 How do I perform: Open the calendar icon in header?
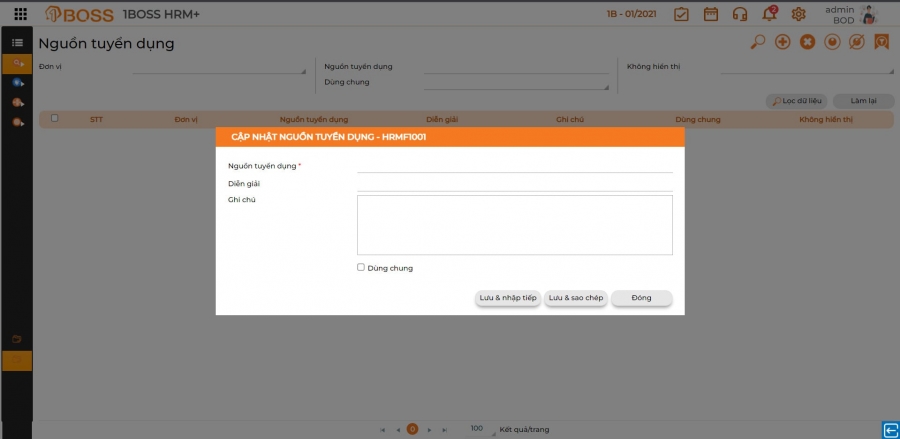(711, 14)
